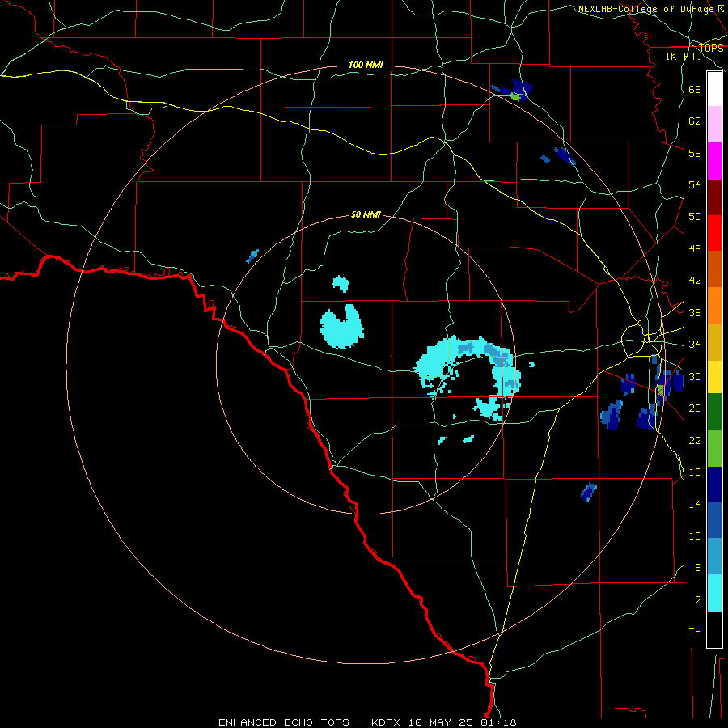Click legend value "2"

pos(698,600)
